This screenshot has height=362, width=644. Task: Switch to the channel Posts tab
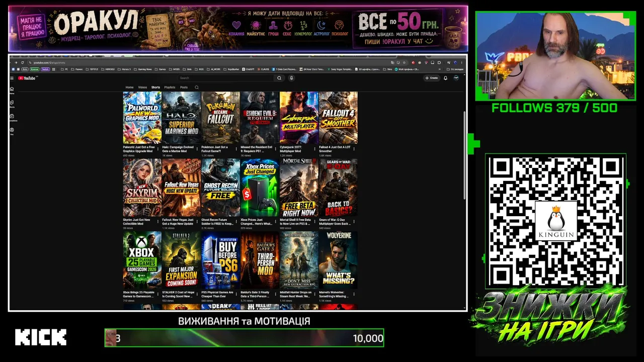[x=184, y=87]
